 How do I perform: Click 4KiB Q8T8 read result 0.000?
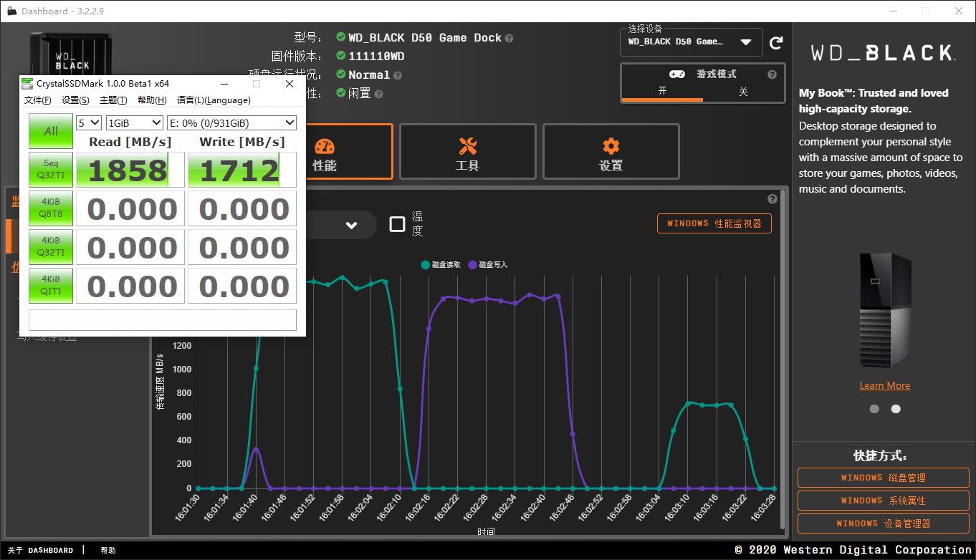[x=130, y=208]
